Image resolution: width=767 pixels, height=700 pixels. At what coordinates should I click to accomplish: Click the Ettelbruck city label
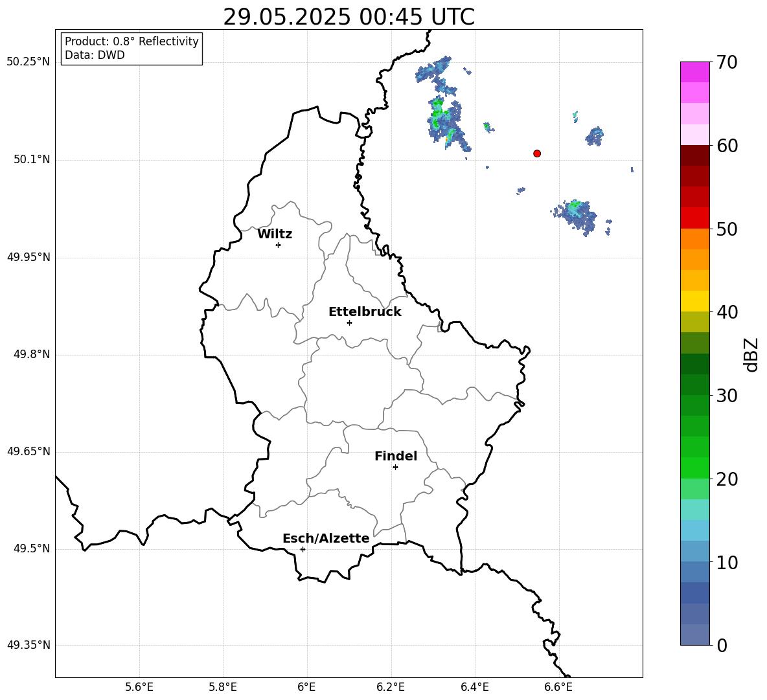(x=365, y=312)
